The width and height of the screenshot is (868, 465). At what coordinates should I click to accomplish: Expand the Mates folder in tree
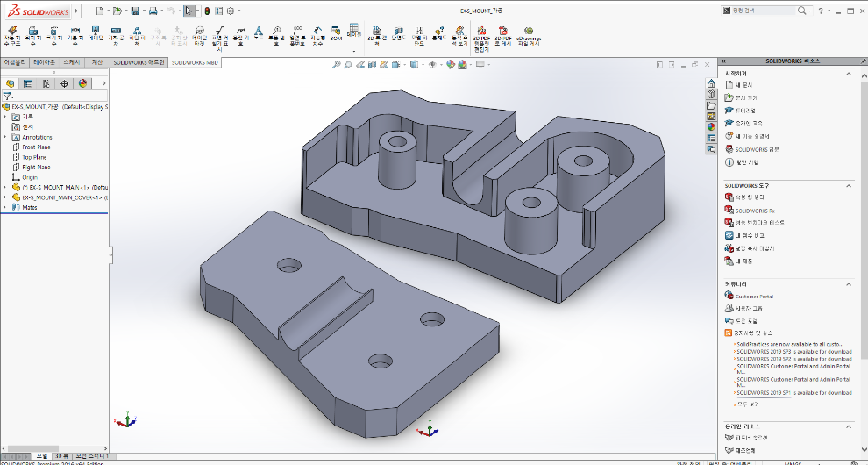[x=5, y=207]
